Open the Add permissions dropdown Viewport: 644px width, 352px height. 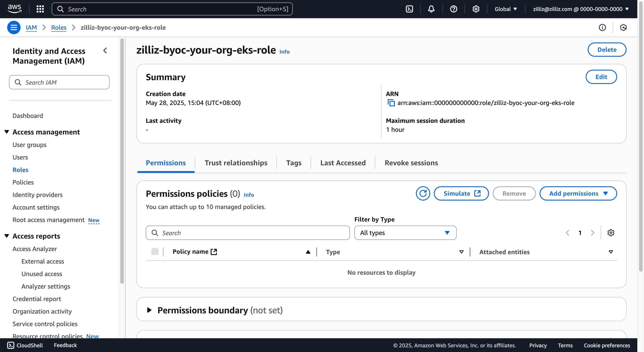pyautogui.click(x=578, y=193)
